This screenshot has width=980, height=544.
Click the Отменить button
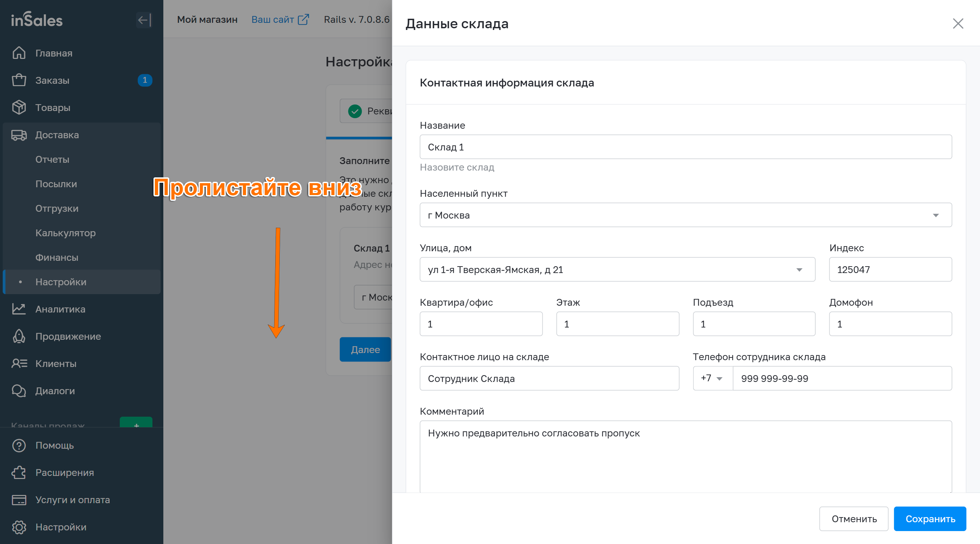point(853,518)
